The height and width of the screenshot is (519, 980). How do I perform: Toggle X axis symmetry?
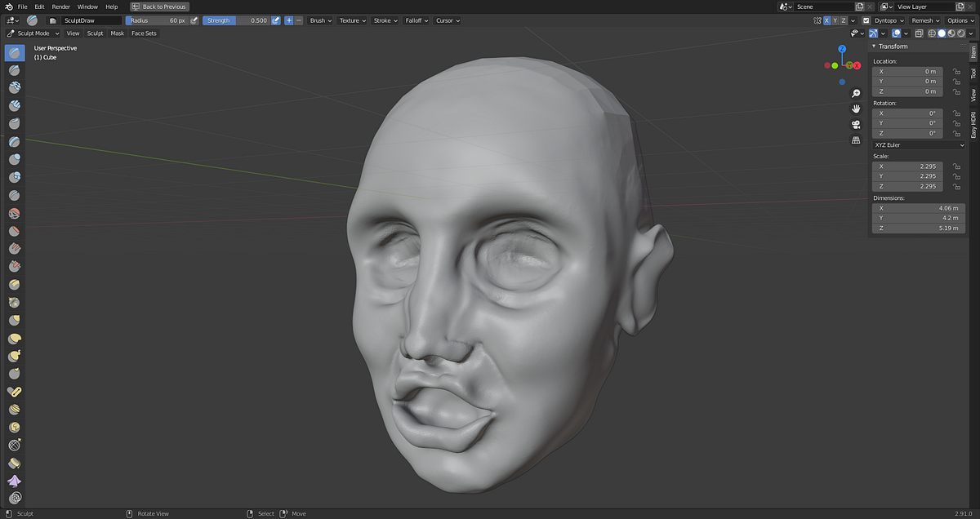click(x=827, y=20)
